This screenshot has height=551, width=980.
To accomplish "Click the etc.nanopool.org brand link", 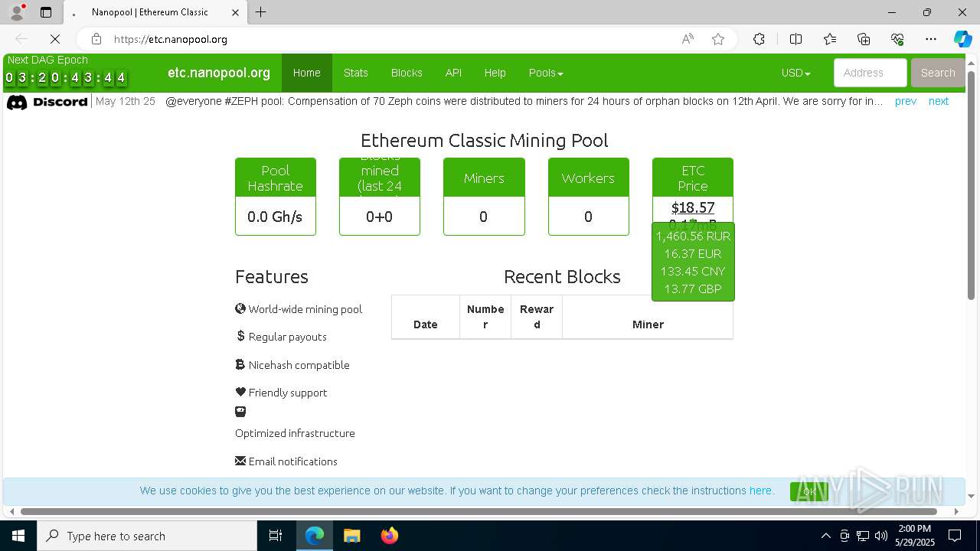I will pyautogui.click(x=219, y=73).
